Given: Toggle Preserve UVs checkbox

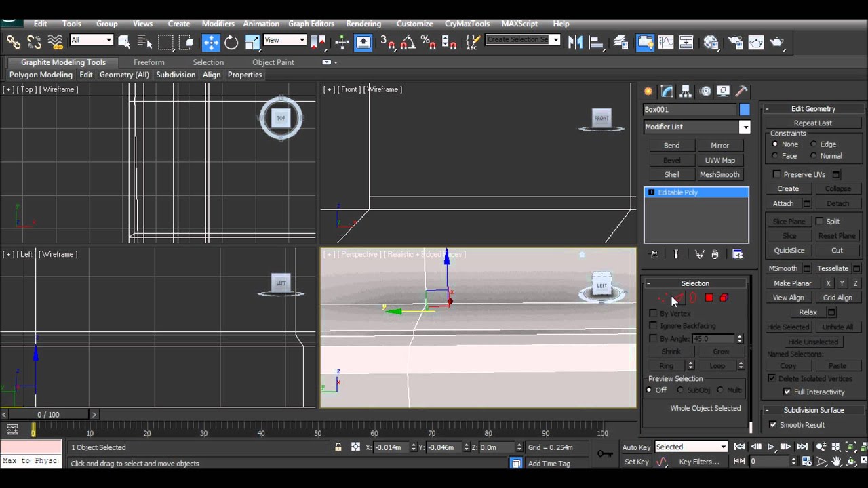Looking at the screenshot, I should 777,175.
